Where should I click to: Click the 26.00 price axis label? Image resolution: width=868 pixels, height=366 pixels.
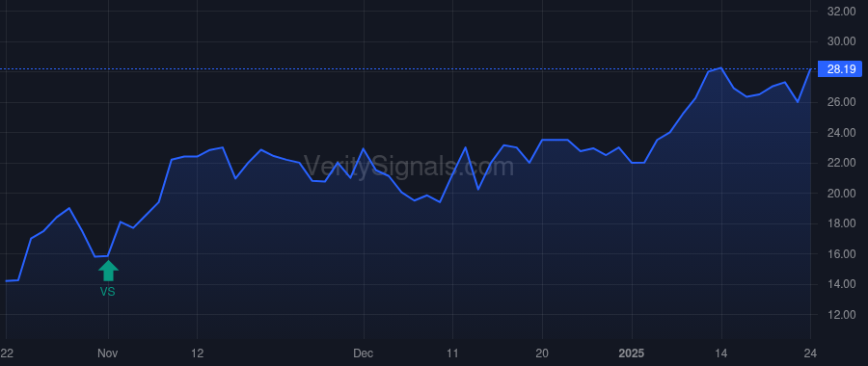(x=841, y=102)
